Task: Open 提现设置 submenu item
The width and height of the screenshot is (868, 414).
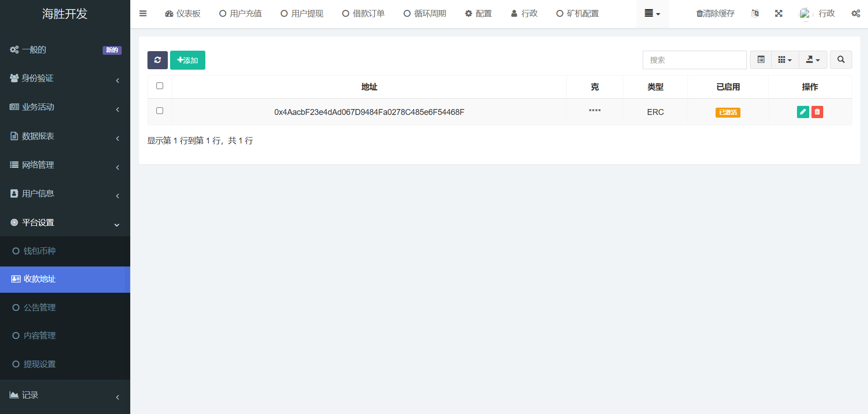Action: [x=65, y=364]
